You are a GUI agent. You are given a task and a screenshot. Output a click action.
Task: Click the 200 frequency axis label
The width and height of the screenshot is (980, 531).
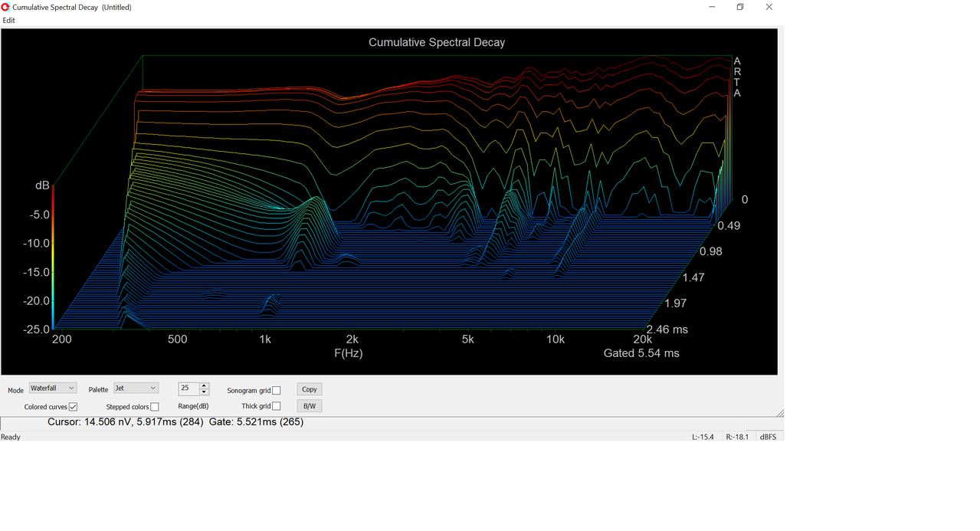pos(61,339)
